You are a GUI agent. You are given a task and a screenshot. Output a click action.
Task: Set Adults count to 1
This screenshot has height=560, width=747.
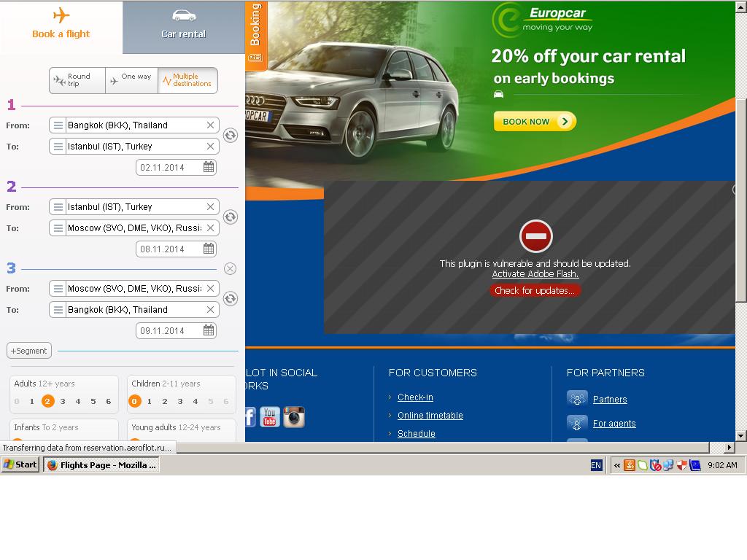32,402
